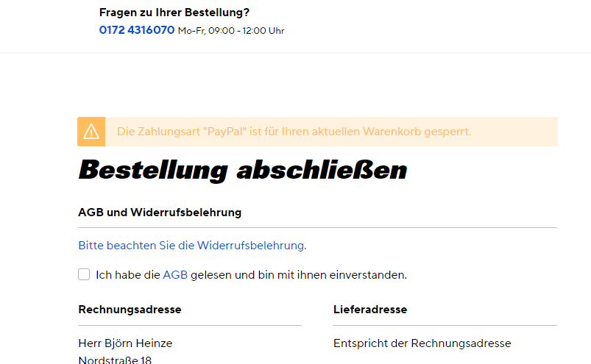Call the phone number 0172 4316070
This screenshot has height=364, width=591.
137,31
